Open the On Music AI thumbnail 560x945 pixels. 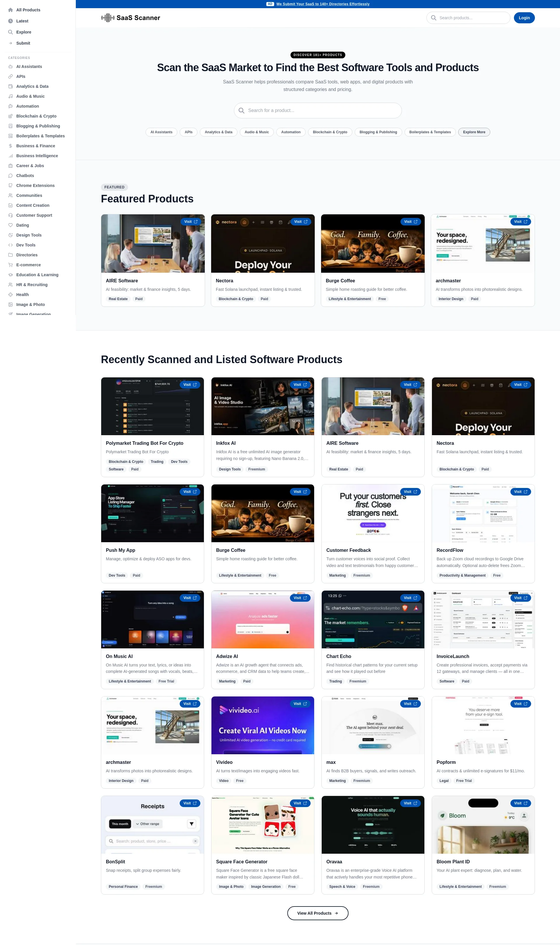click(153, 619)
